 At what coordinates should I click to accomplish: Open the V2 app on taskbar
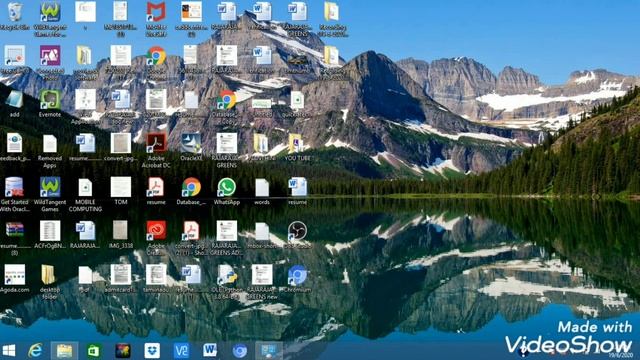[181, 351]
